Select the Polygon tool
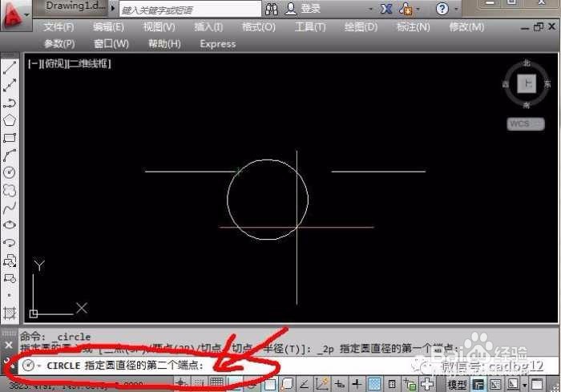Image resolution: width=561 pixels, height=392 pixels. (x=10, y=120)
